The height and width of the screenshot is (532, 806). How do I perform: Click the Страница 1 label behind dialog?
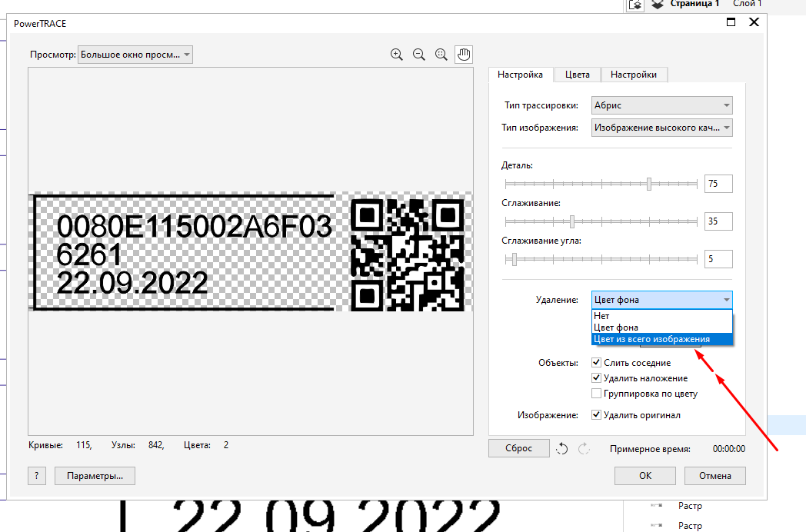click(x=694, y=4)
